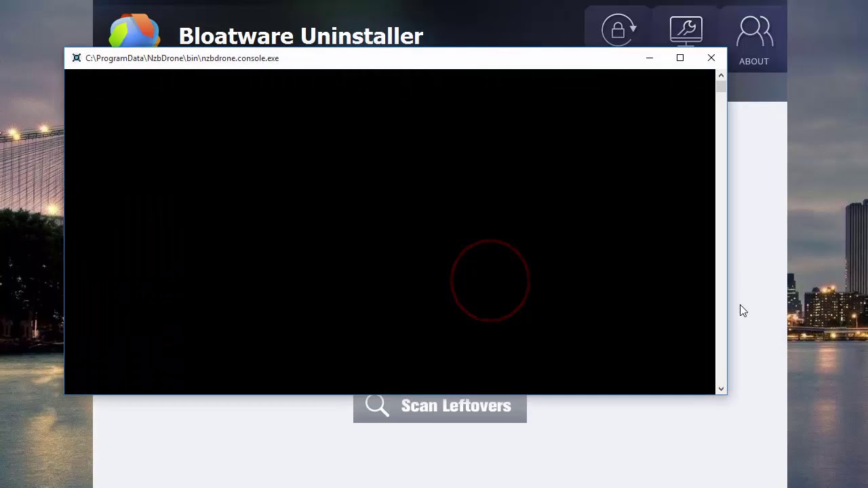Screen dimensions: 868x488
Task: Click the padlock icon with dropdown arrow
Action: [x=618, y=30]
